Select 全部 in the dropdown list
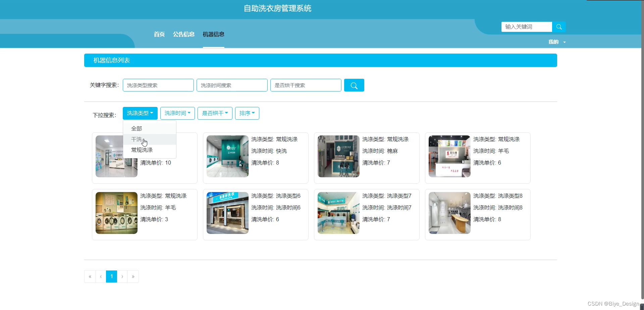 [x=150, y=129]
